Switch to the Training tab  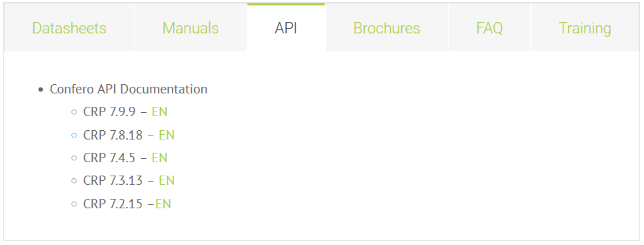585,28
